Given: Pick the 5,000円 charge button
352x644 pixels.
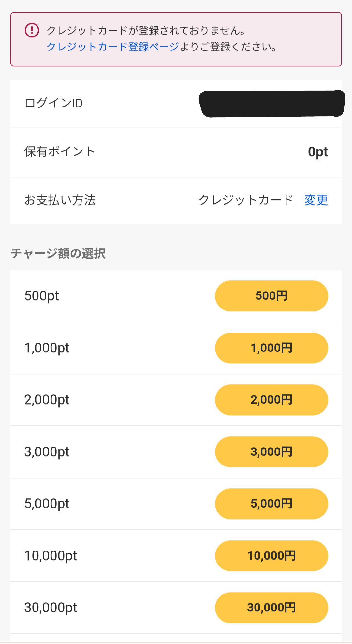Looking at the screenshot, I should coord(271,504).
